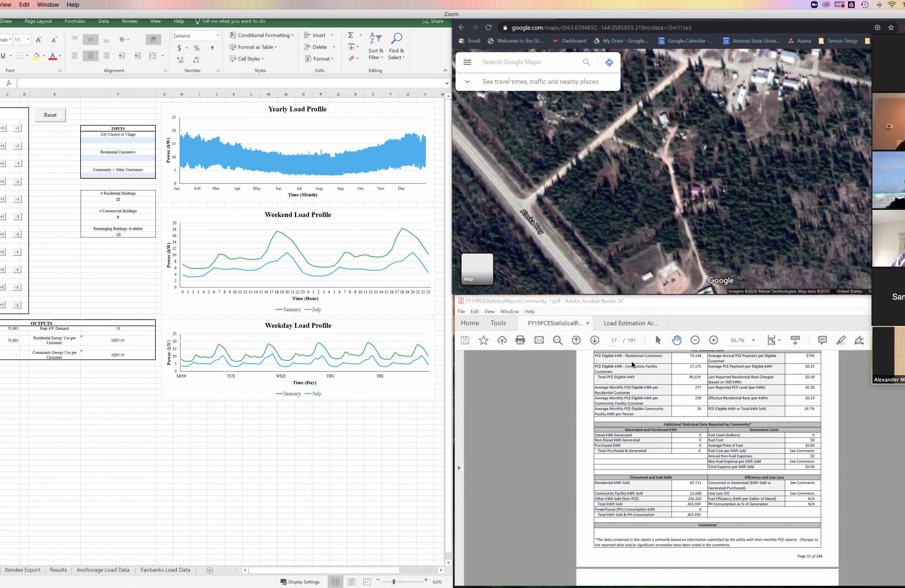Go to next PDF page arrow

(595, 340)
